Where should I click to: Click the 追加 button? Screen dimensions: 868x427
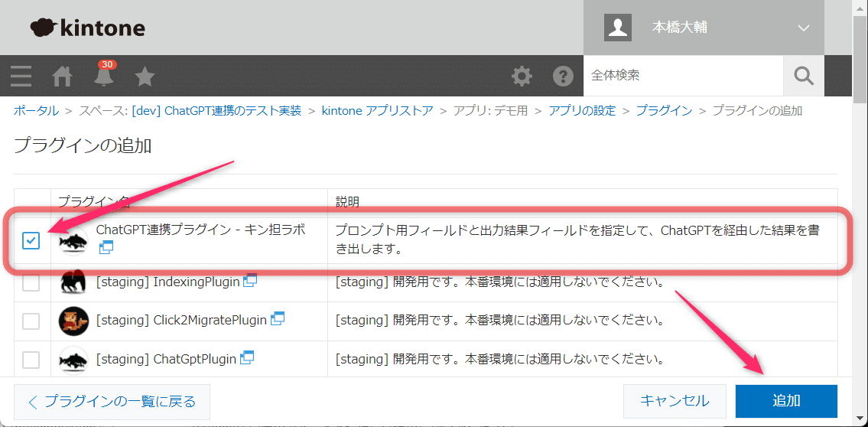[x=786, y=401]
